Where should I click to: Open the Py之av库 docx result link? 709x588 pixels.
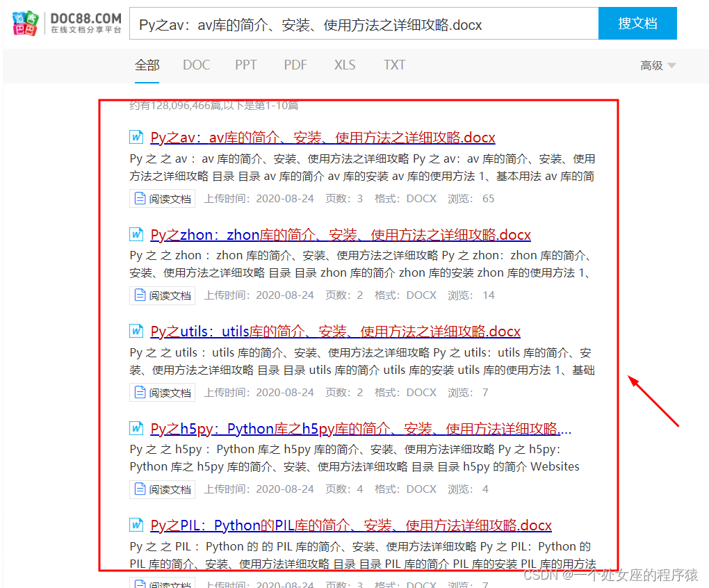(323, 138)
